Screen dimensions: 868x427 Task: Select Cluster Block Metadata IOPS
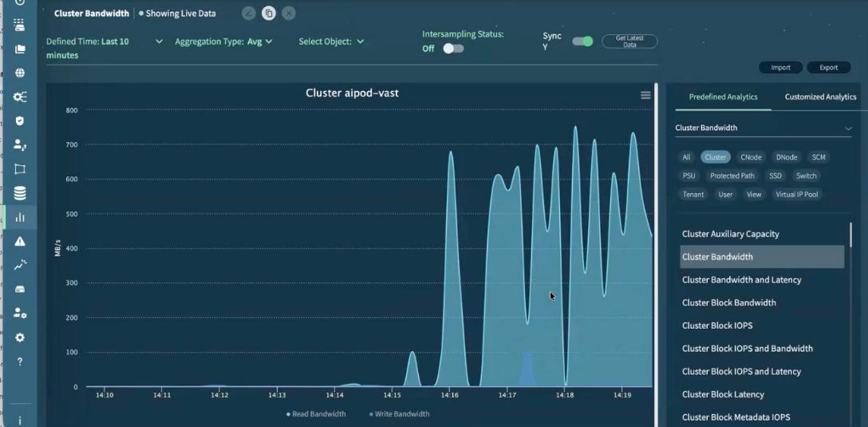point(762,417)
